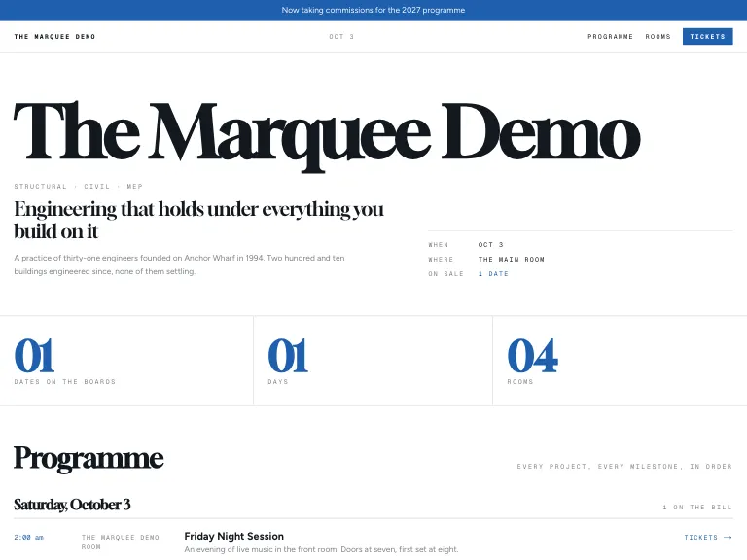Open Tickets link for Friday Night Session
This screenshot has width=747, height=560.
click(x=708, y=537)
